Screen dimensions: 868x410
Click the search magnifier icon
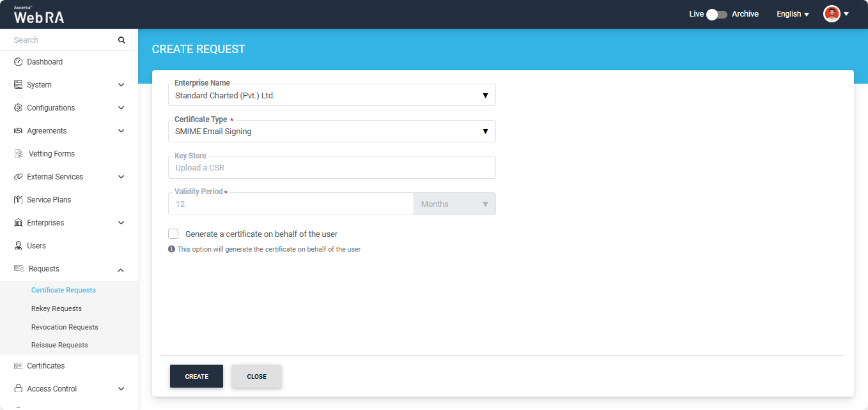pyautogui.click(x=121, y=40)
